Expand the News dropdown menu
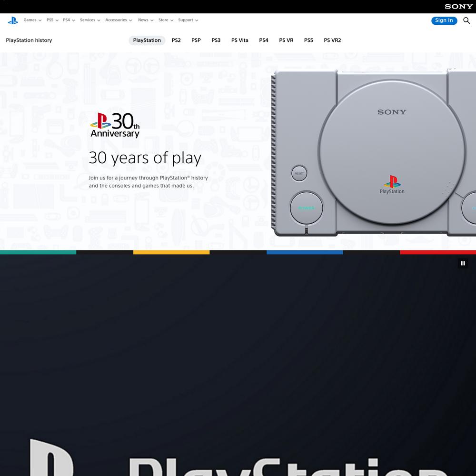 pyautogui.click(x=146, y=20)
